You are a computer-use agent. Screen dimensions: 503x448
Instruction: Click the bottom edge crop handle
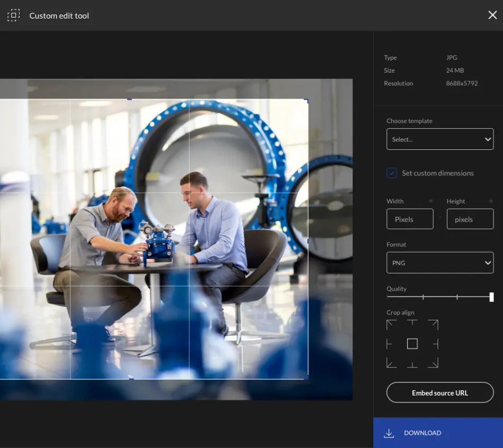click(x=131, y=379)
